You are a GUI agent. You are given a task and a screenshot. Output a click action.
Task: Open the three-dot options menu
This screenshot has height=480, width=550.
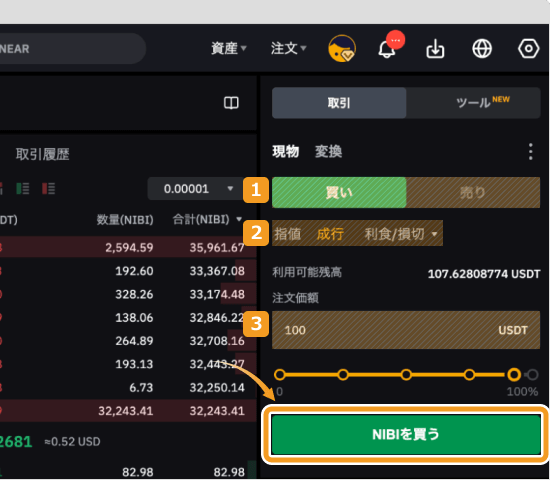[x=531, y=152]
